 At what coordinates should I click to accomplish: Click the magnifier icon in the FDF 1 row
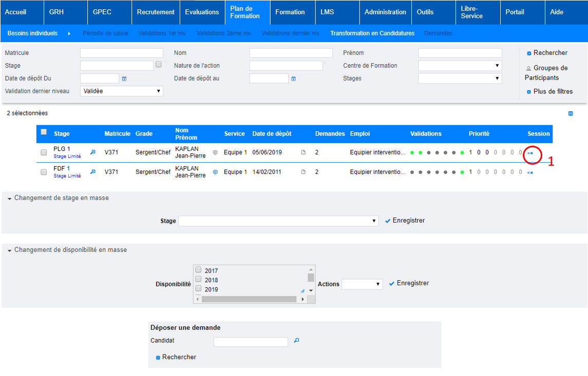(x=93, y=172)
